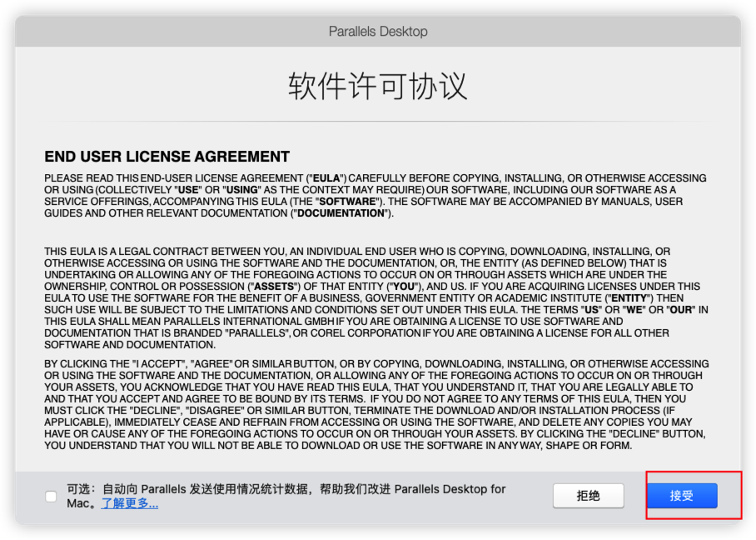The height and width of the screenshot is (540, 756).
Task: Click the paragraph starting THIS EULA IS A LEGAL CONTRACT
Action: coord(376,297)
